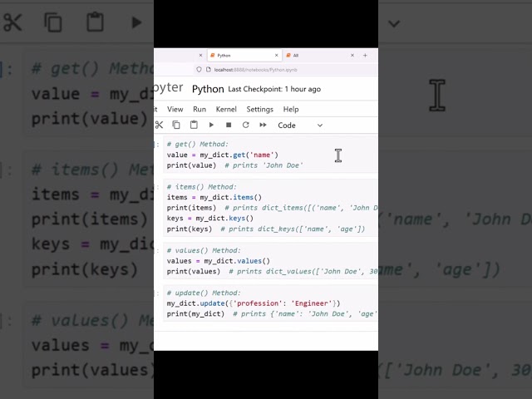This screenshot has height=399, width=532.
Task: Open the Kernel menu
Action: pos(226,109)
